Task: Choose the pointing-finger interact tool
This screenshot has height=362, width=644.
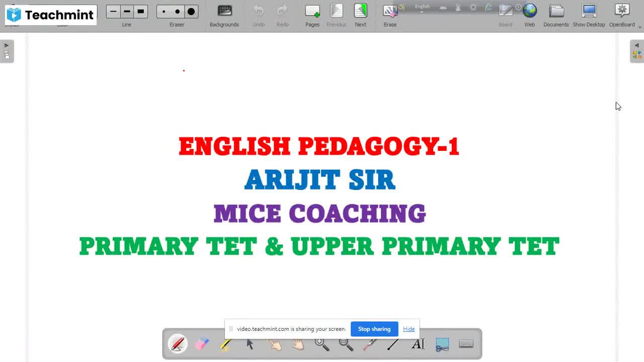Action: (x=274, y=344)
